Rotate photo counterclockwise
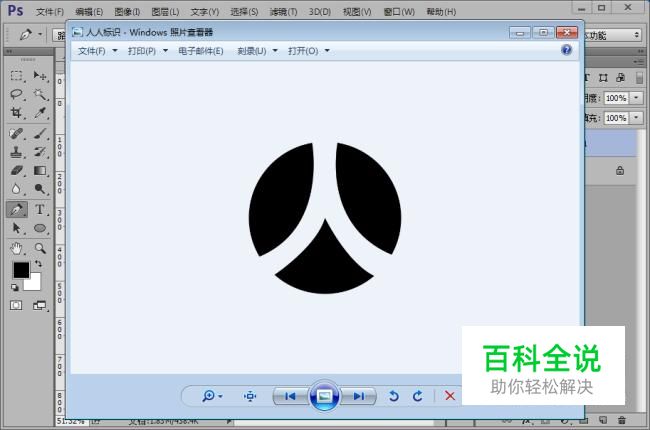 pyautogui.click(x=393, y=396)
